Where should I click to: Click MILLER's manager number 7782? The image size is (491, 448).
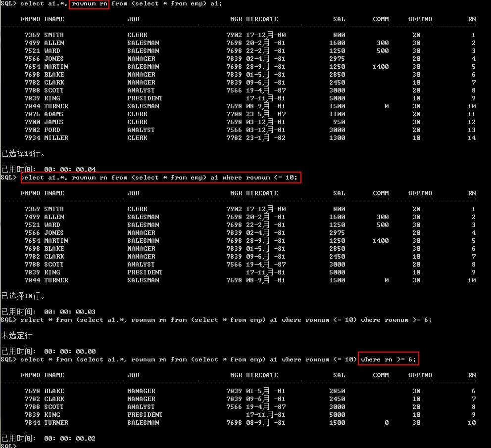[234, 138]
